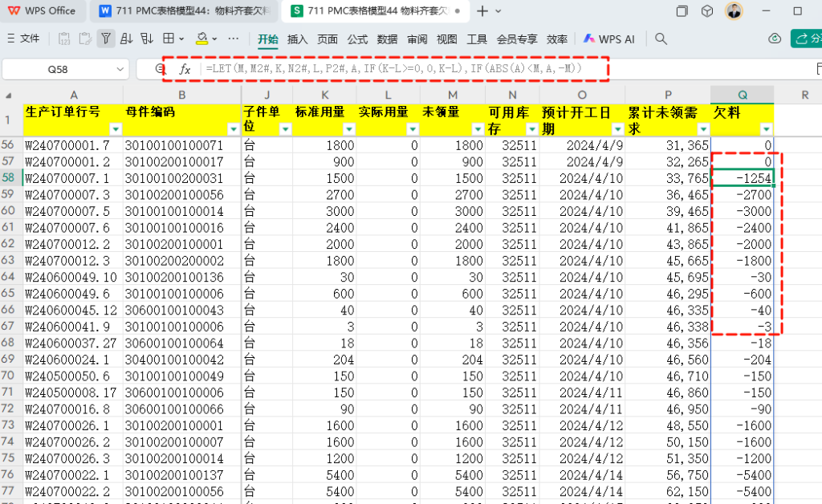Image resolution: width=822 pixels, height=504 pixels.
Task: Toggle the filter funnel icon in toolbar
Action: (106, 39)
